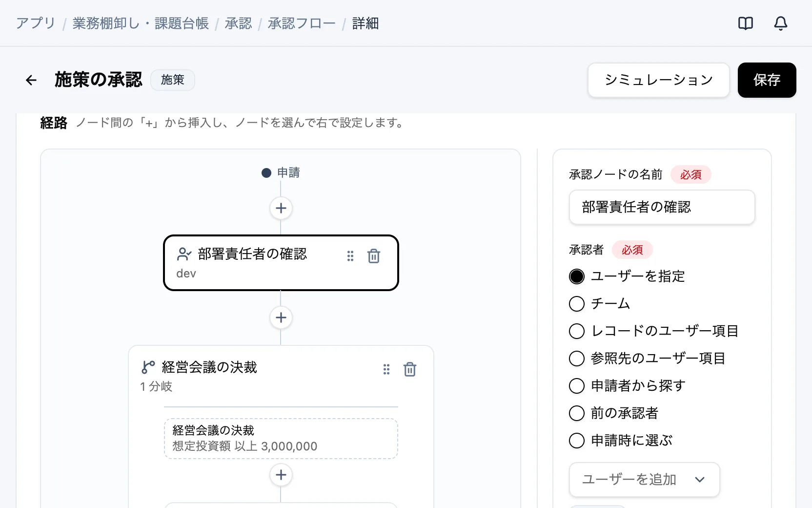The image size is (812, 508).
Task: Choose 参照先のユーザー項目 radio option
Action: pos(577,359)
